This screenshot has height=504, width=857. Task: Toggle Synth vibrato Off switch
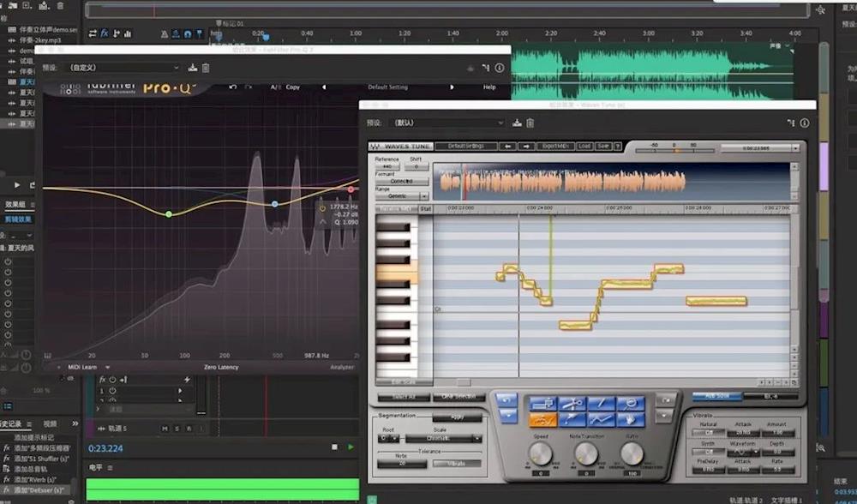coord(708,452)
